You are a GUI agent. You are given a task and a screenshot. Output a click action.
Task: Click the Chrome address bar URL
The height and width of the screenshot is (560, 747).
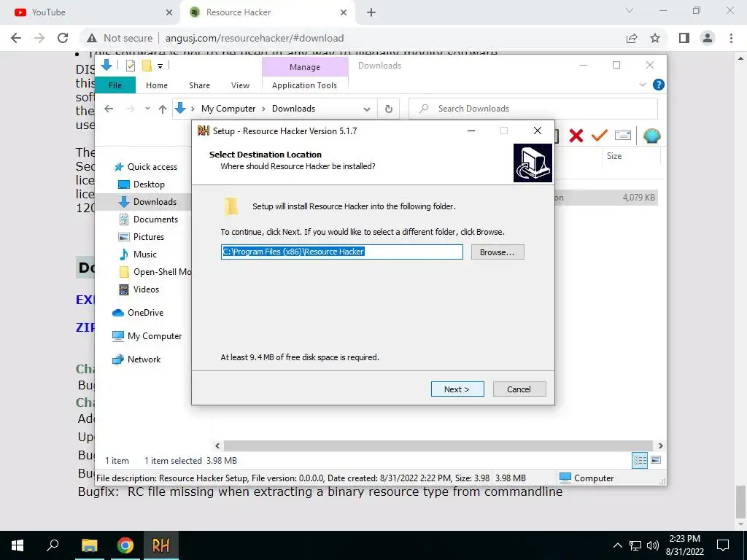pyautogui.click(x=255, y=38)
